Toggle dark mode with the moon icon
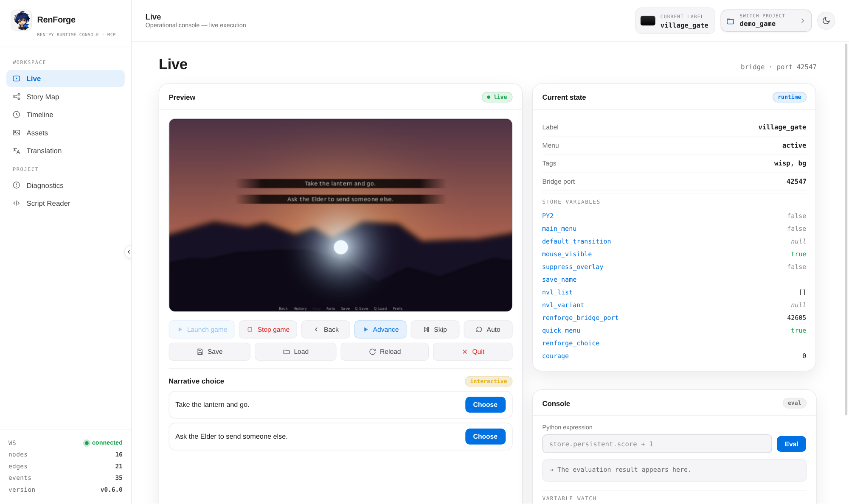 coord(826,20)
